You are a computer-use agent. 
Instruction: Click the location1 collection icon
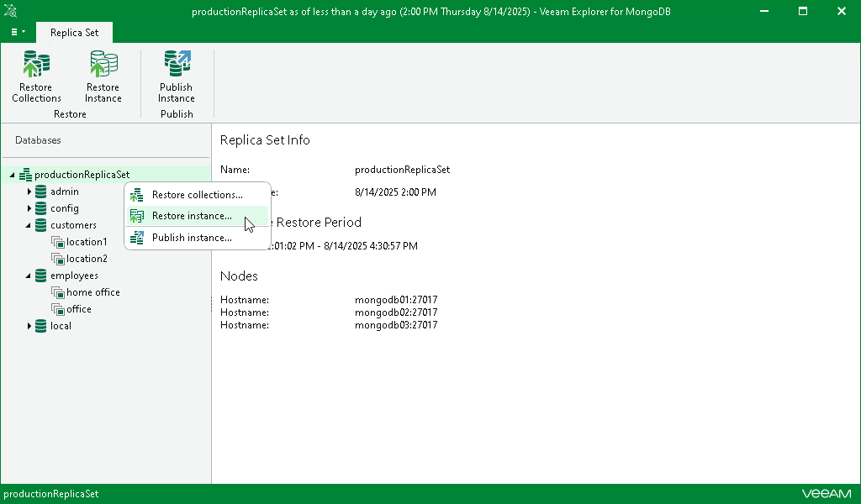coord(58,242)
